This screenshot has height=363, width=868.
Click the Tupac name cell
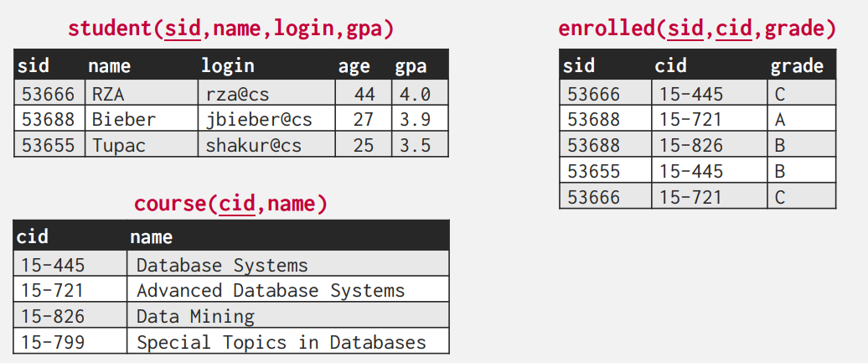(x=142, y=145)
